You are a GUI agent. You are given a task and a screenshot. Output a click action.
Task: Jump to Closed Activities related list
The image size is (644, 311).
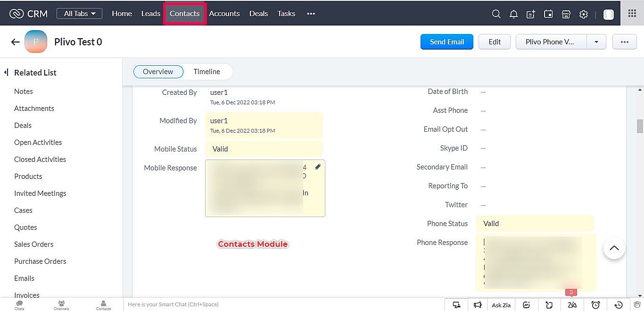tap(40, 160)
